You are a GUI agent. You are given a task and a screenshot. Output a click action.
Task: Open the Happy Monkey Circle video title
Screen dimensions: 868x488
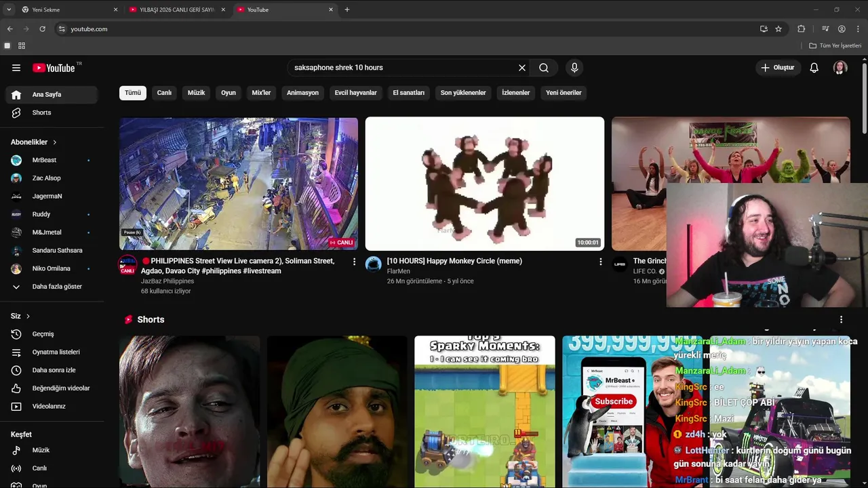click(454, 261)
